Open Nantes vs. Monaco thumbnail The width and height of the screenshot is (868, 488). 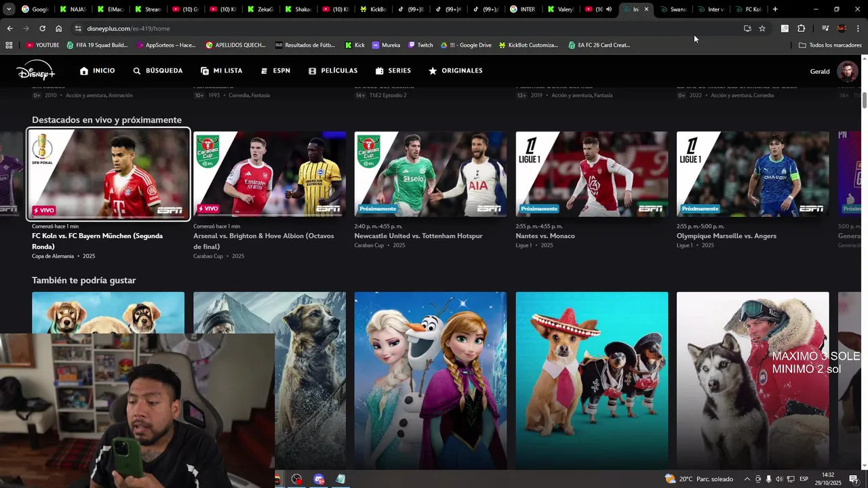point(591,174)
